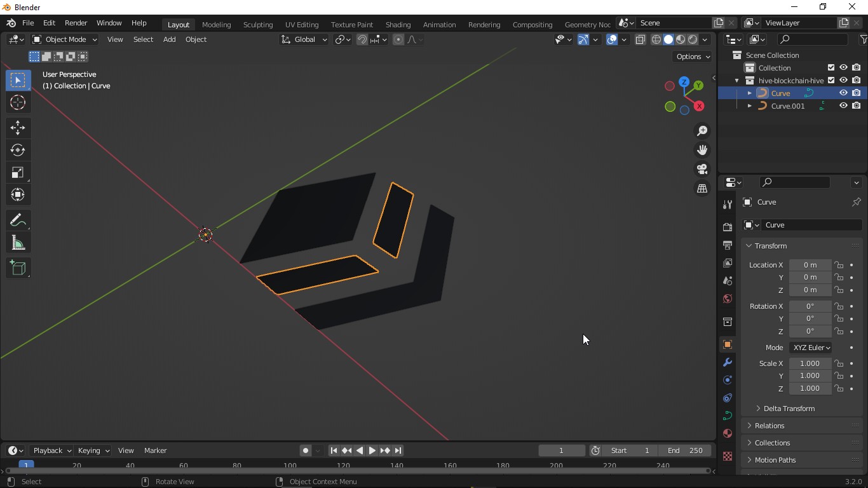Viewport: 868px width, 488px height.
Task: Hide Curve object with its eye icon
Action: tap(843, 93)
